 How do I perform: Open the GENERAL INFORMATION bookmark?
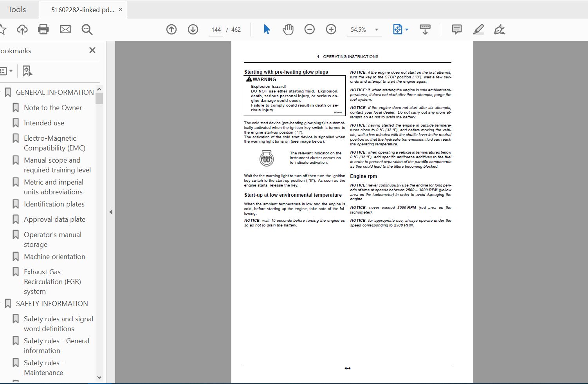click(x=55, y=92)
